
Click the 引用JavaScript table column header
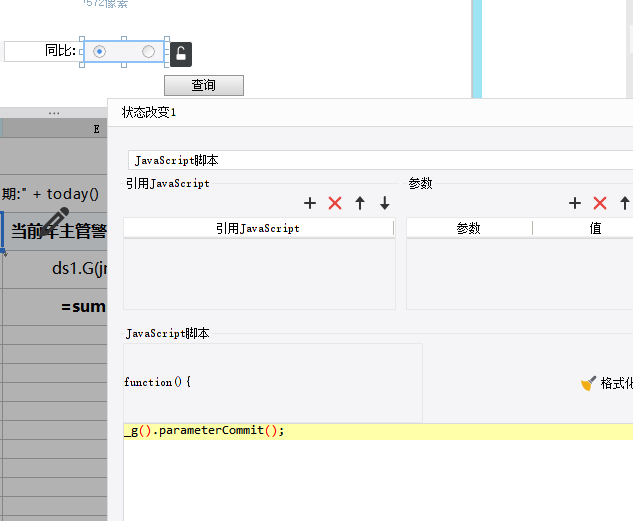click(x=258, y=228)
